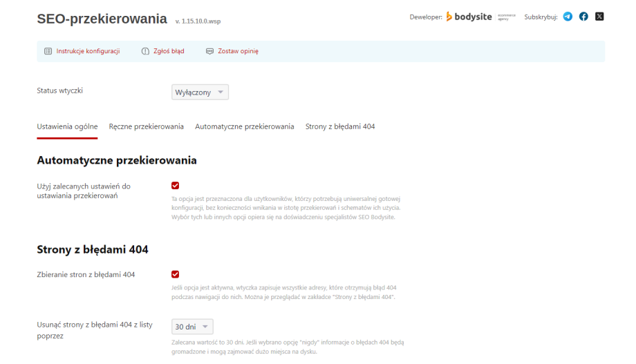Viewport: 636px width, 364px height.
Task: Click the hint text starting Jeśli opcja jest aktywna
Action: (284, 292)
